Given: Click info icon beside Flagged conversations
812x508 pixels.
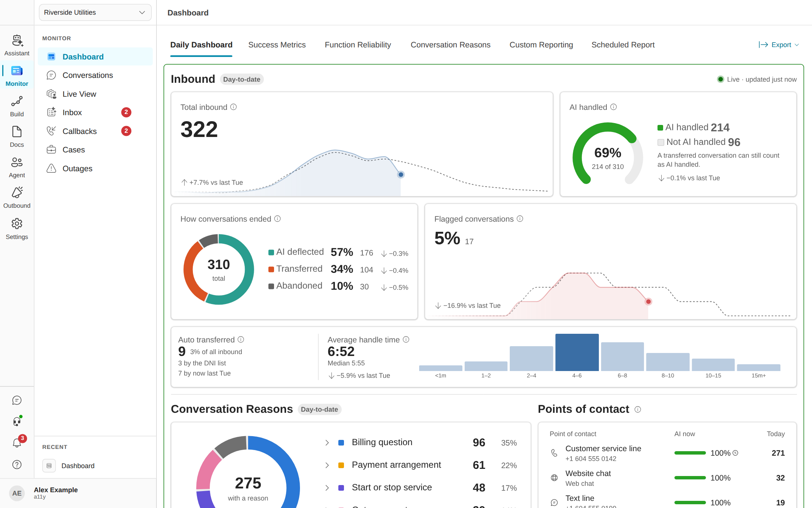Looking at the screenshot, I should pos(520,219).
